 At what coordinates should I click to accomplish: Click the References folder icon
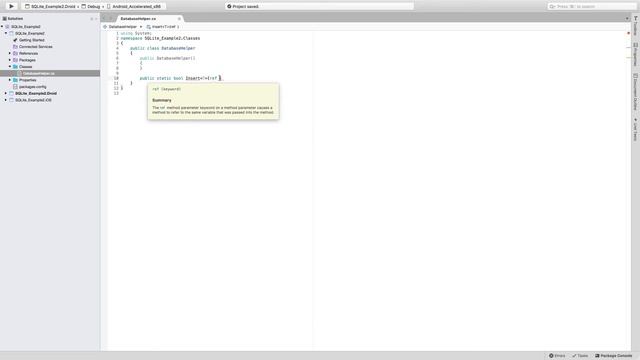[15, 53]
